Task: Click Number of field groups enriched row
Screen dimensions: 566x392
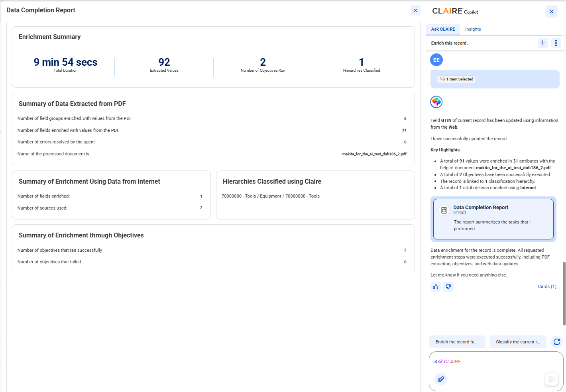Action: click(212, 118)
